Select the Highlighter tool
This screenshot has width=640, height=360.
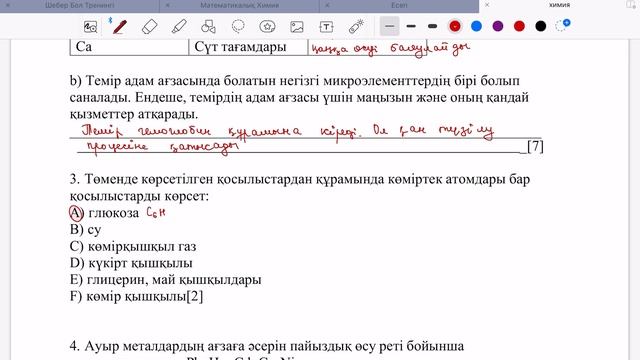(x=179, y=27)
